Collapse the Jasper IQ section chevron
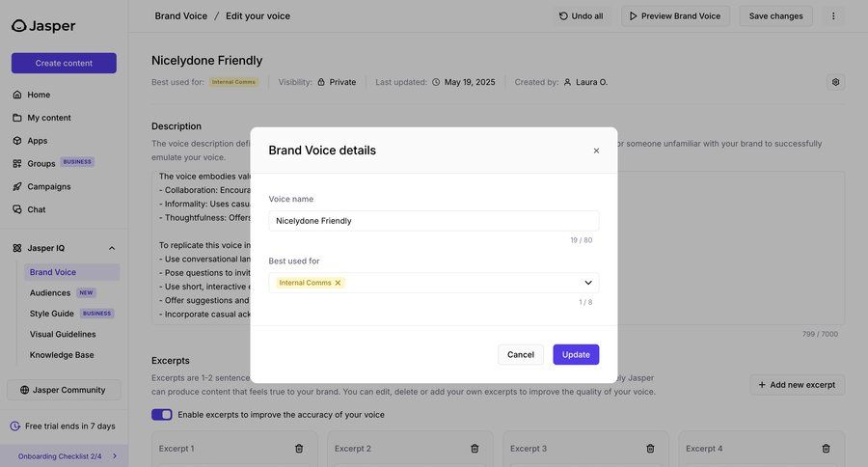868x467 pixels. (112, 248)
